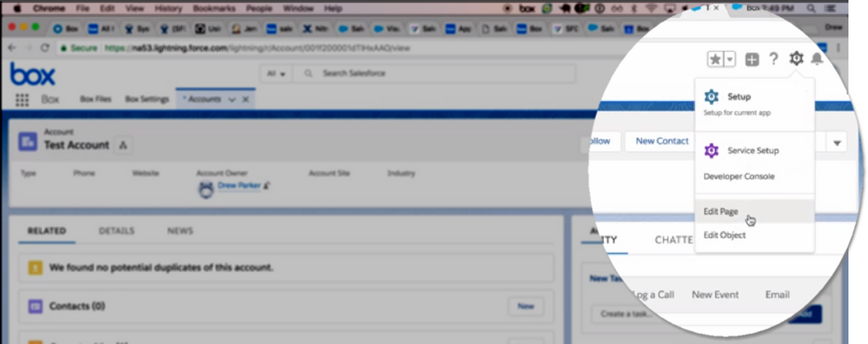This screenshot has width=868, height=344.
Task: Open the Help question mark icon
Action: 774,59
